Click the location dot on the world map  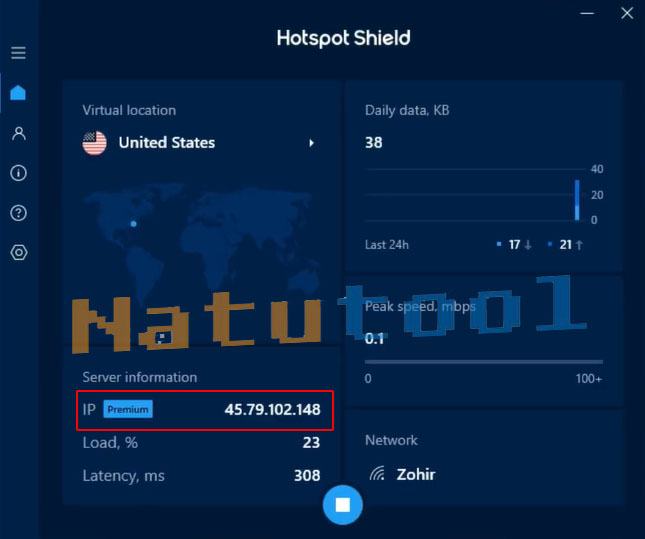coord(133,224)
